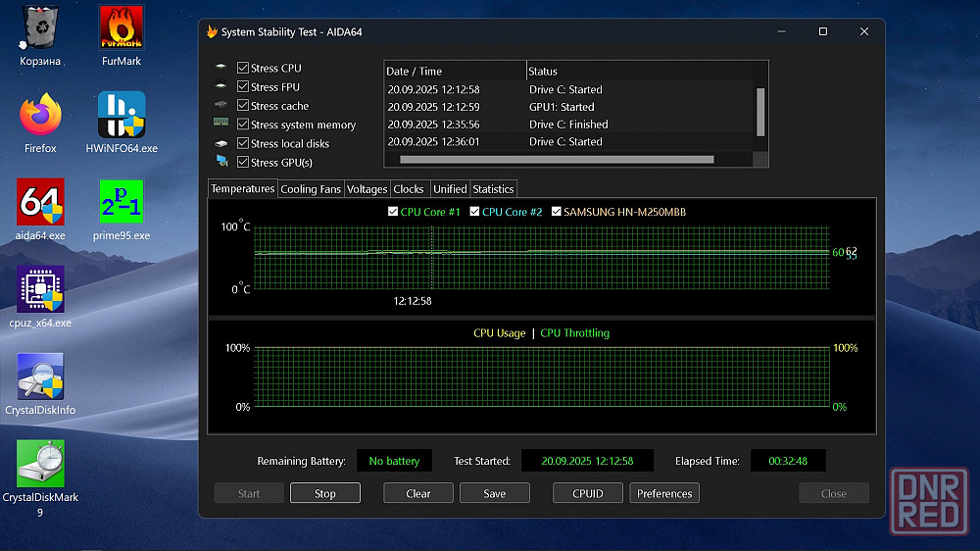Open the Statistics tab
The height and width of the screenshot is (551, 980).
[493, 189]
